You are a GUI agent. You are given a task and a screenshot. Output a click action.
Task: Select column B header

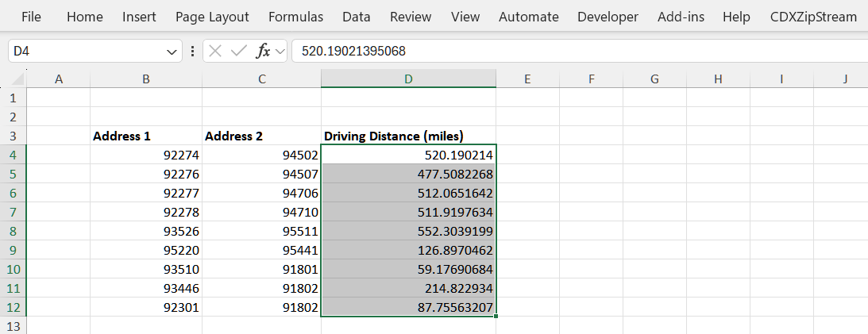146,79
